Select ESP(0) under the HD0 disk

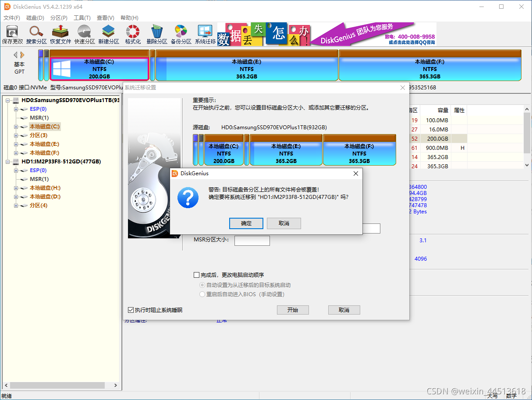point(38,109)
